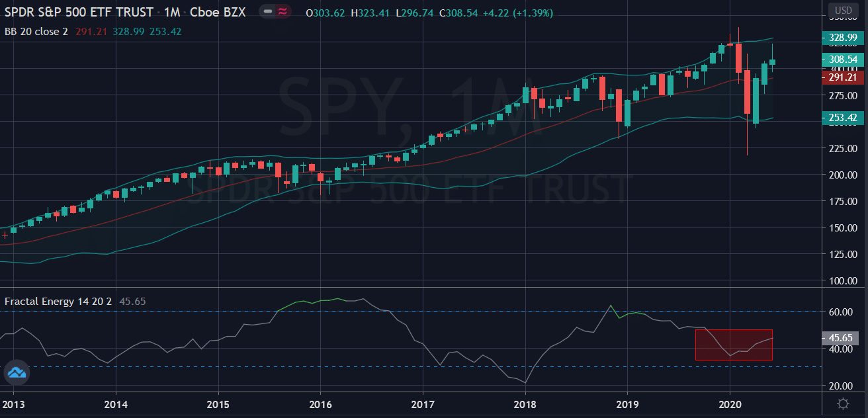868x418 pixels.
Task: Click the 20.00 tick on the Fractal Energy axis
Action: [x=841, y=386]
